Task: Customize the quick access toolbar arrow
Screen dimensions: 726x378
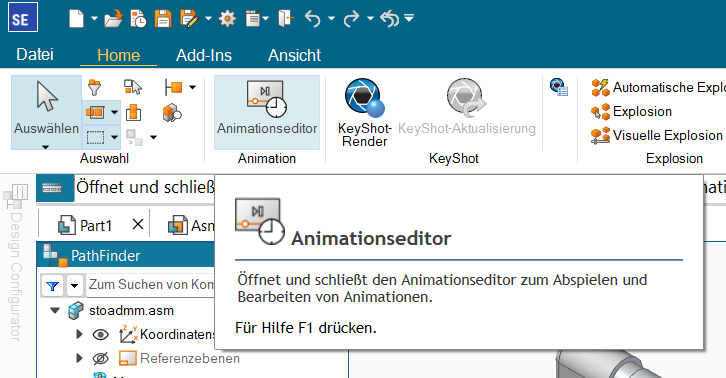Action: [409, 18]
